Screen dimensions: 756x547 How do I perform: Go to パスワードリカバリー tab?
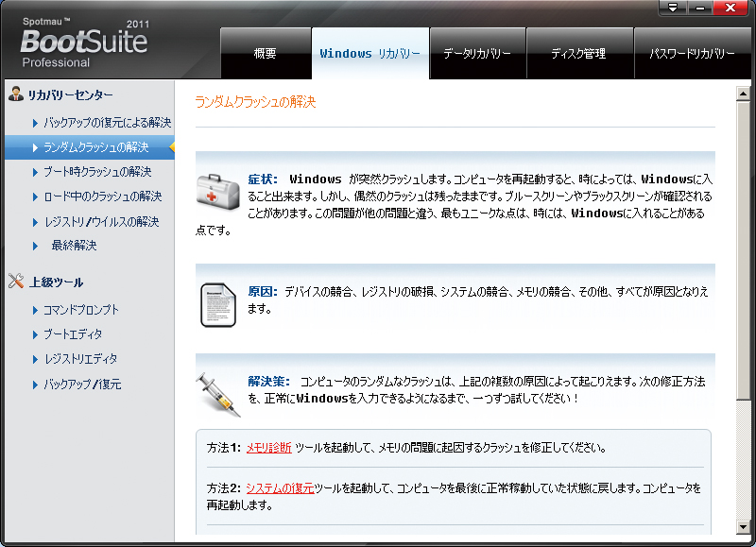(693, 54)
